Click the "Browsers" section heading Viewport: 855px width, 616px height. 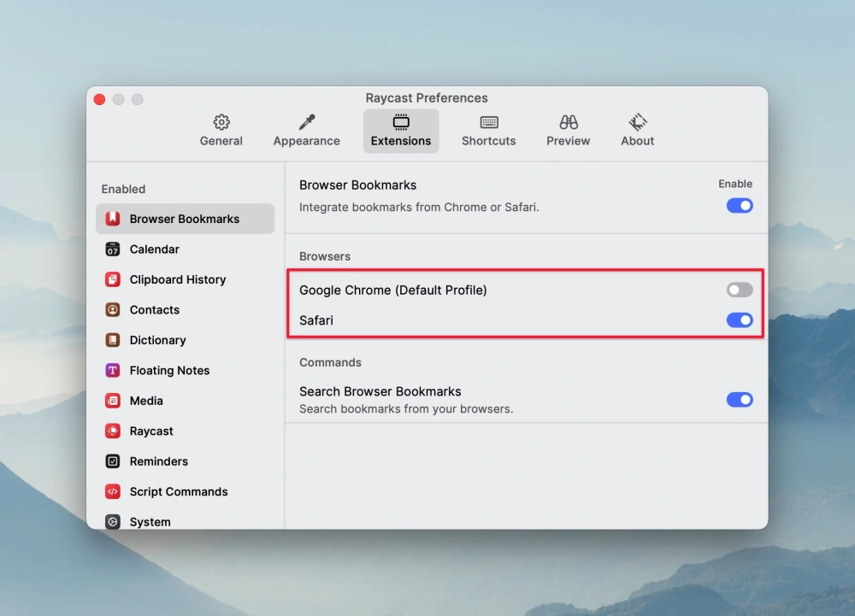click(324, 256)
